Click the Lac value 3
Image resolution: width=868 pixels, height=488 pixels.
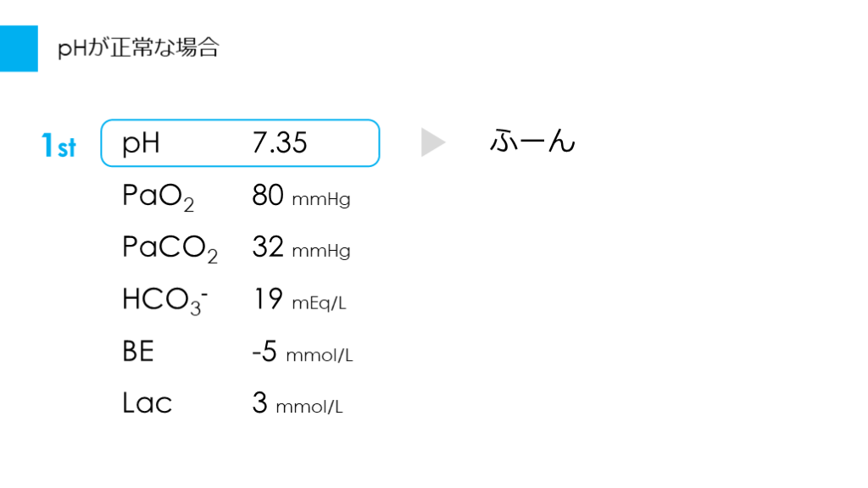259,402
